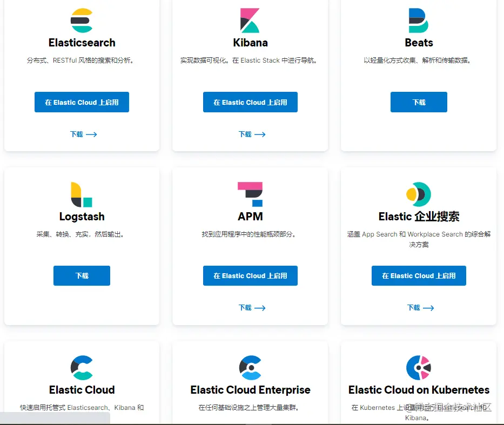Click description '在任何基础设施之上管理大量集群。'
Screen dimensions: 504x425
pyautogui.click(x=249, y=408)
